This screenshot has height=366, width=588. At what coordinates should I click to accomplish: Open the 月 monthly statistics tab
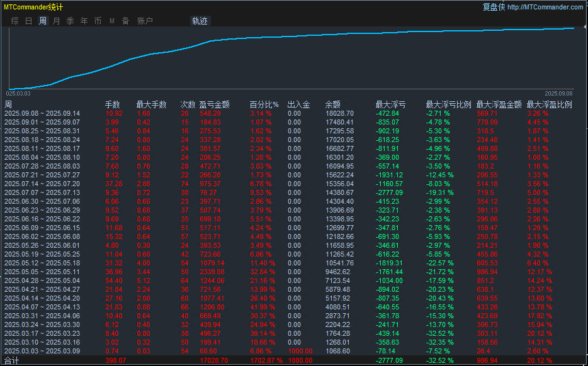pos(56,21)
